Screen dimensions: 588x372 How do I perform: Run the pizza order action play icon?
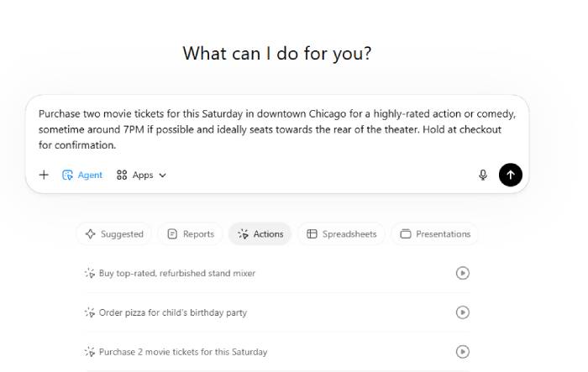462,312
